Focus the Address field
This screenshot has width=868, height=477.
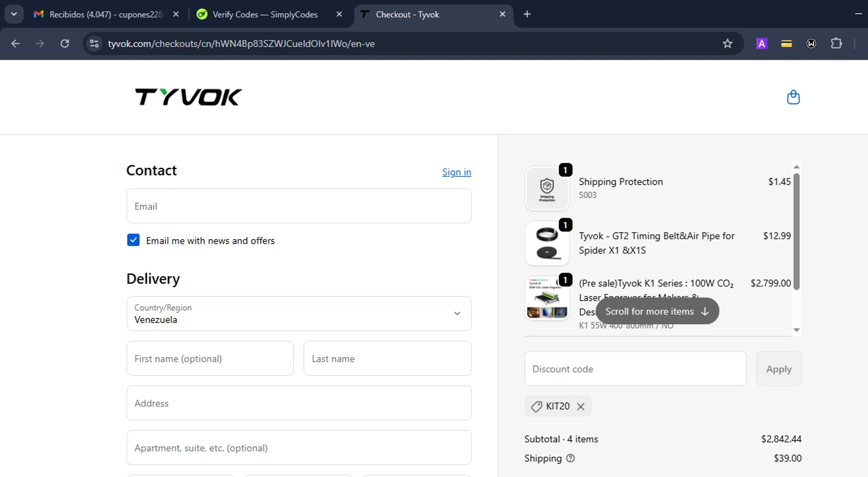tap(299, 403)
